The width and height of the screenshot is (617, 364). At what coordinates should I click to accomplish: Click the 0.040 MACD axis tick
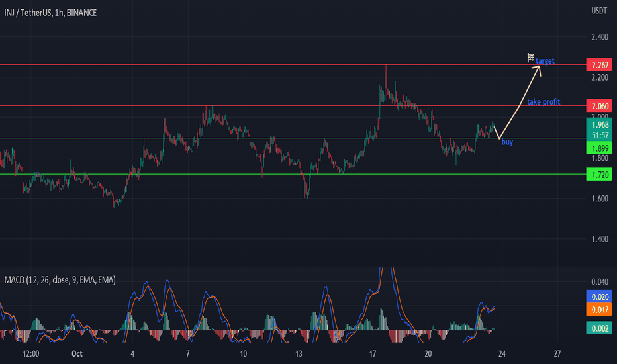[x=600, y=282]
